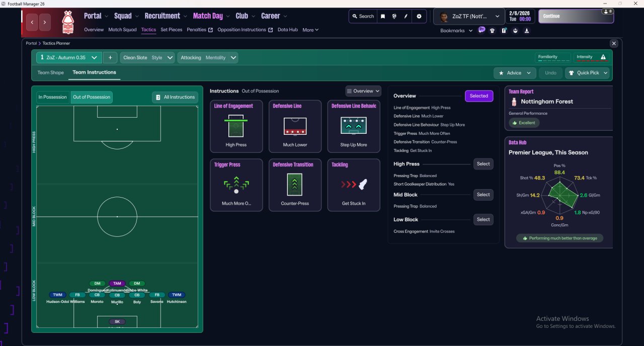Expand the Match Day menu
This screenshot has width=644, height=346.
[211, 16]
